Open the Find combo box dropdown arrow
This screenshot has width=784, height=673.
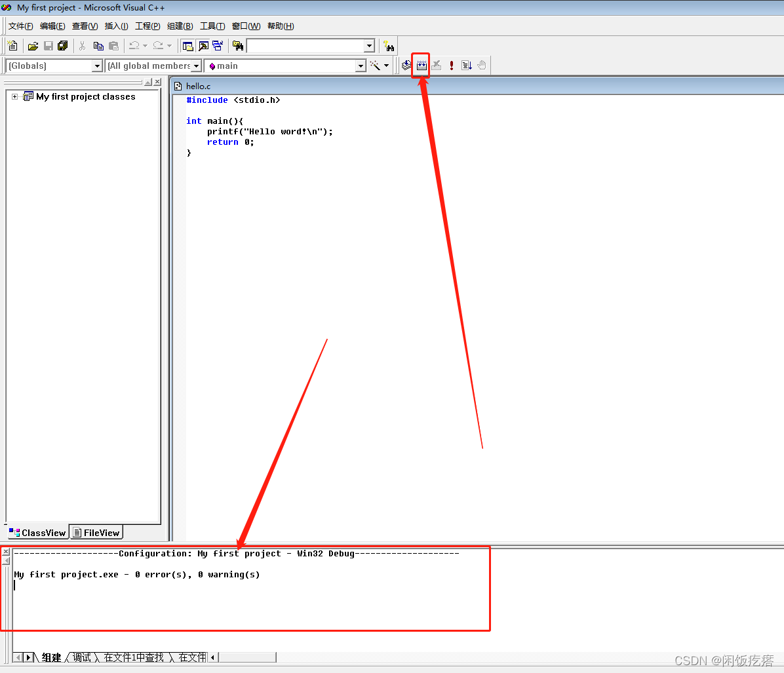(369, 46)
